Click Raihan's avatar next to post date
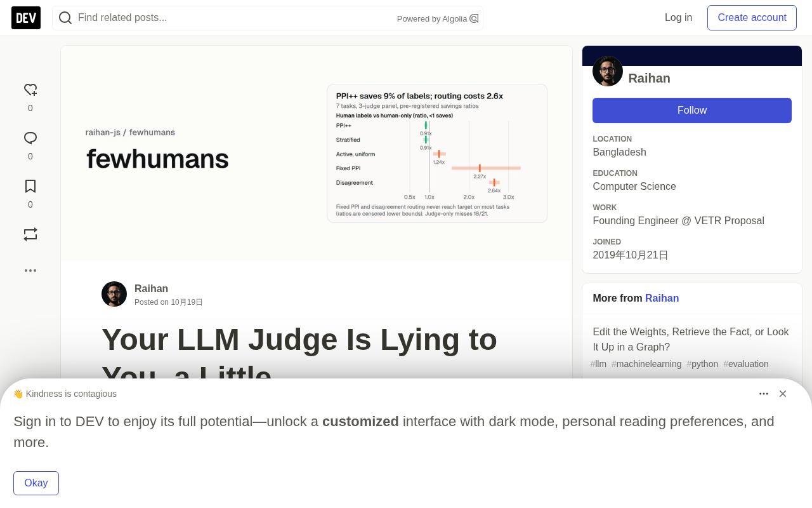Screen dimensions: 812x508 (114, 294)
